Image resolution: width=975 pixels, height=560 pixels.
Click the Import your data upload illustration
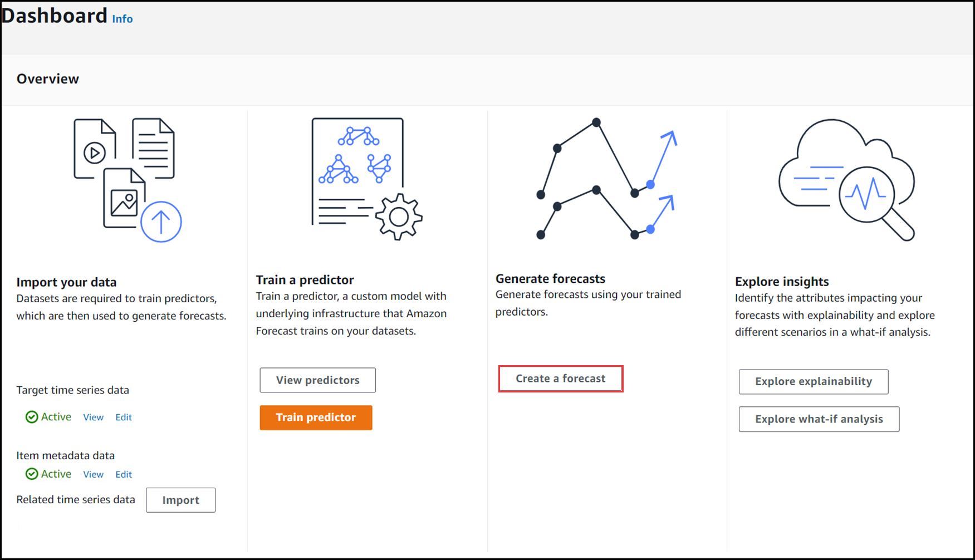128,180
